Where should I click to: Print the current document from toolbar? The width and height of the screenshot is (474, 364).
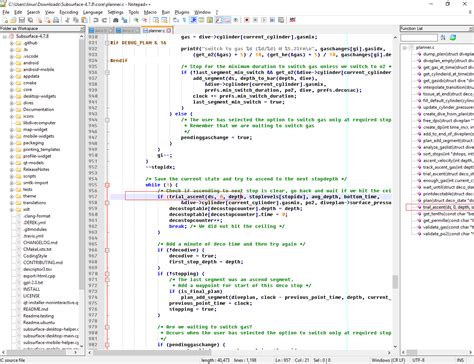tap(56, 20)
